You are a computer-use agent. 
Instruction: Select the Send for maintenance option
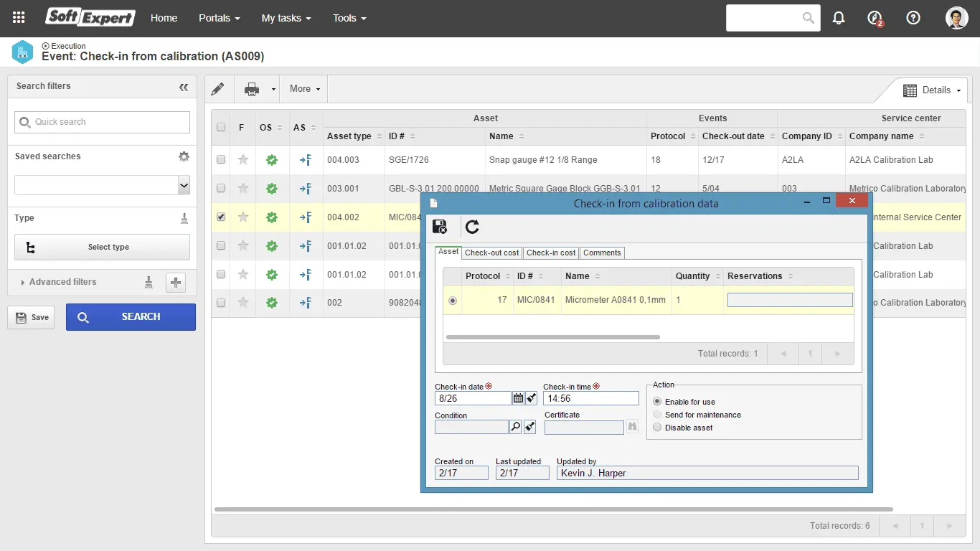click(x=657, y=415)
